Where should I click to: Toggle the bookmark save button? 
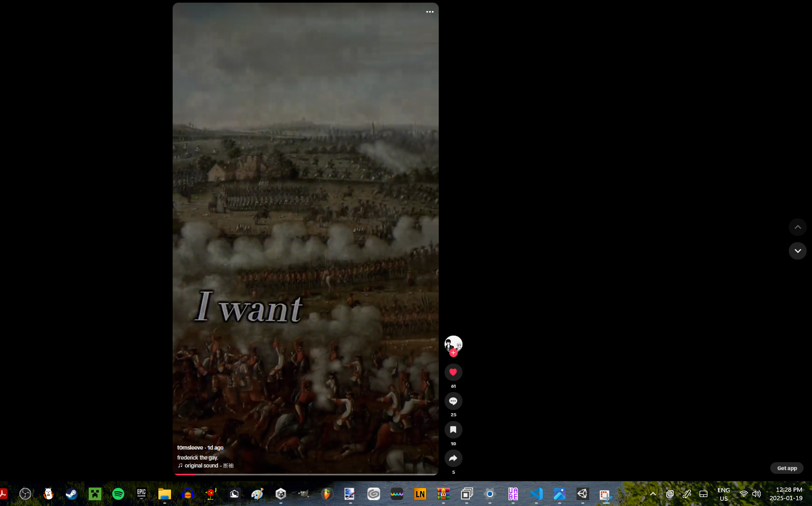453,430
